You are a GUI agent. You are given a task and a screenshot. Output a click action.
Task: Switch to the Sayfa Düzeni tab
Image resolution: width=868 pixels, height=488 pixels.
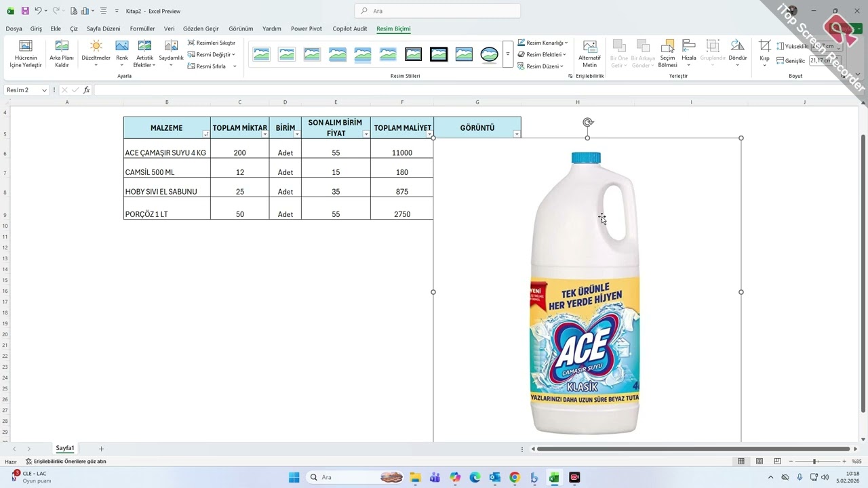103,28
